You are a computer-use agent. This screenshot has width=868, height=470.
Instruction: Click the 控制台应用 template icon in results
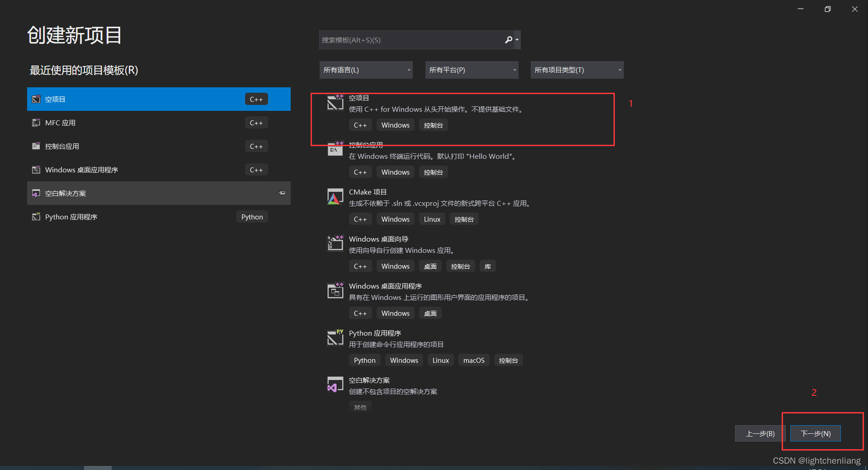click(335, 149)
